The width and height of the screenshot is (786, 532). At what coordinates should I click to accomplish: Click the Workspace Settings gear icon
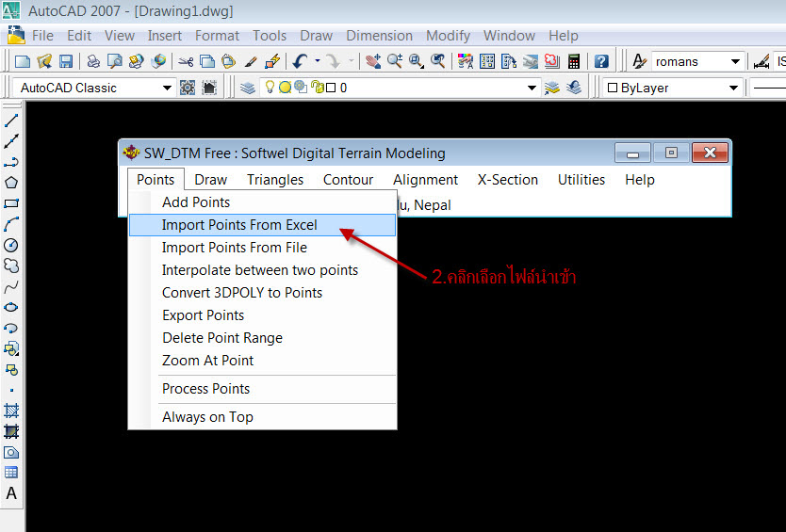click(x=188, y=88)
